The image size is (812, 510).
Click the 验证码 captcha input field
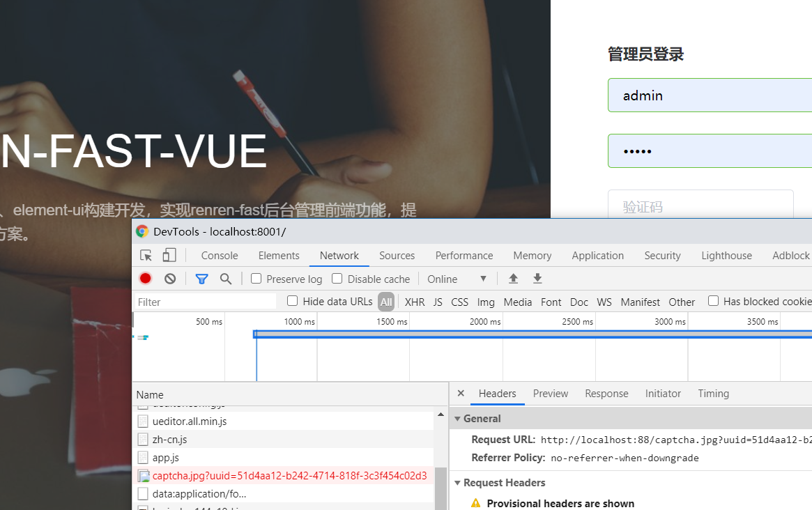(x=700, y=205)
